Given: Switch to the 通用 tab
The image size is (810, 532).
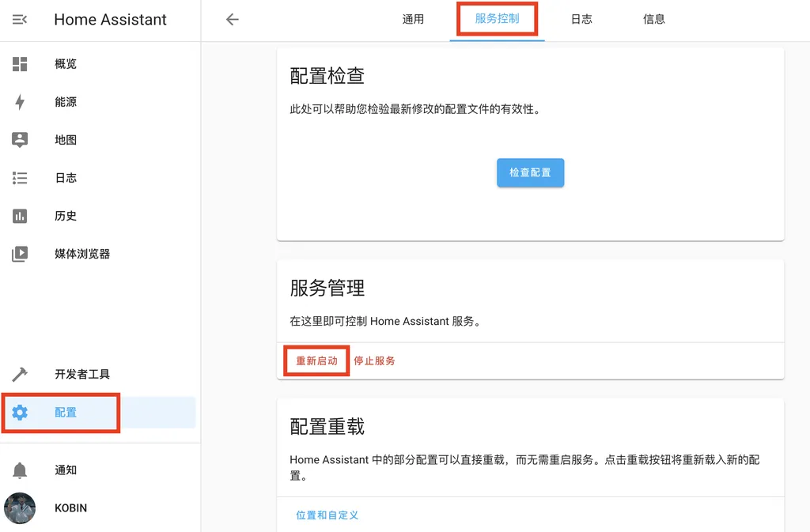Looking at the screenshot, I should pyautogui.click(x=413, y=19).
